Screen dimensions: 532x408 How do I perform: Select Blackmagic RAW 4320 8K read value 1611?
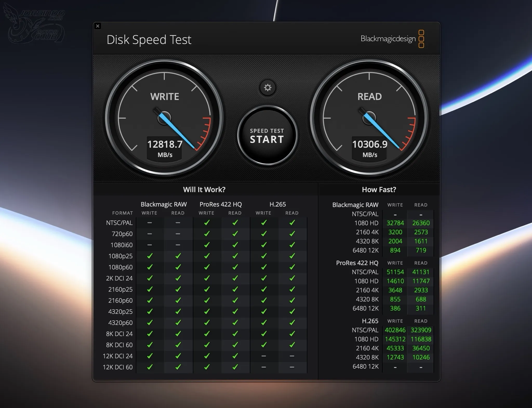(421, 241)
